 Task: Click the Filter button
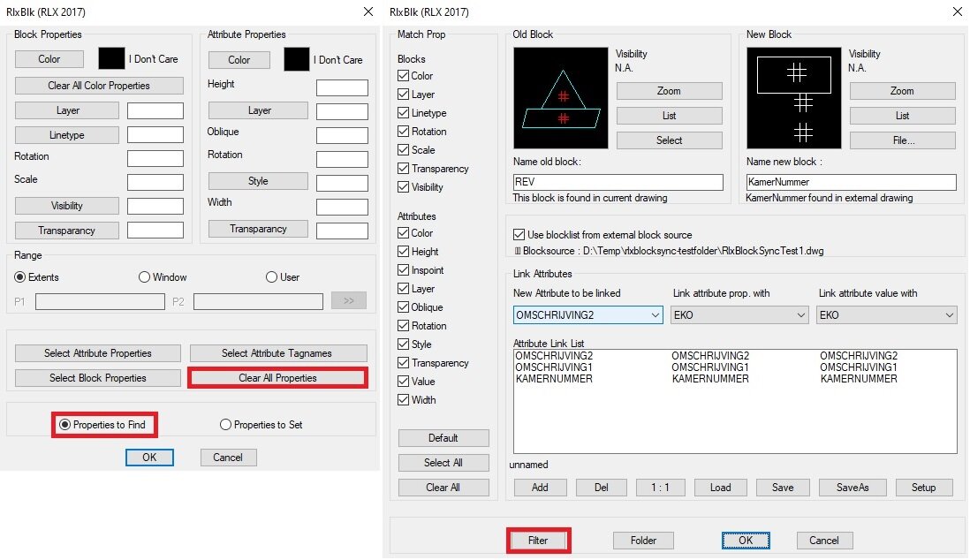538,541
